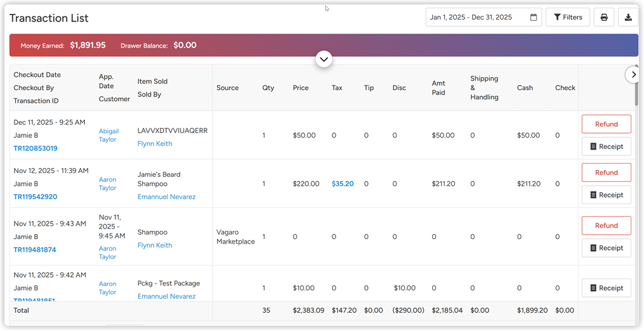Click the Jamie's Beard Shampoo item name
The width and height of the screenshot is (644, 331).
pos(159,179)
